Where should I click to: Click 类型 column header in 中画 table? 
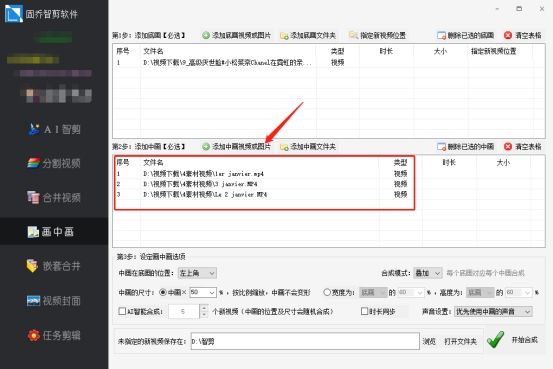coord(400,162)
